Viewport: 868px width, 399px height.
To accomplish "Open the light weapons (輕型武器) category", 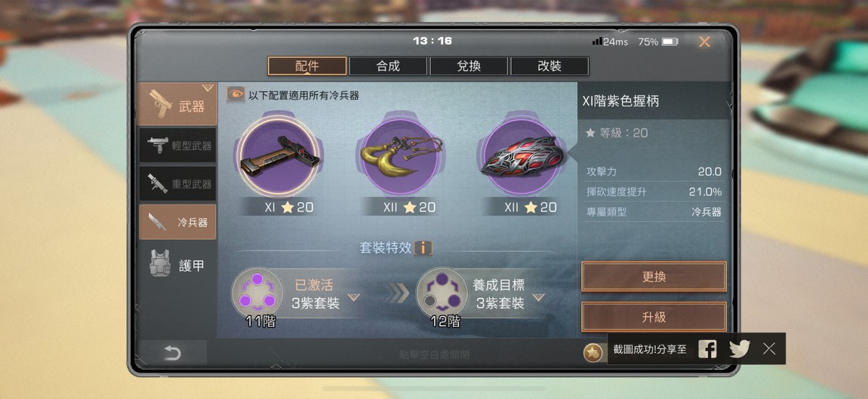I will click(x=177, y=146).
